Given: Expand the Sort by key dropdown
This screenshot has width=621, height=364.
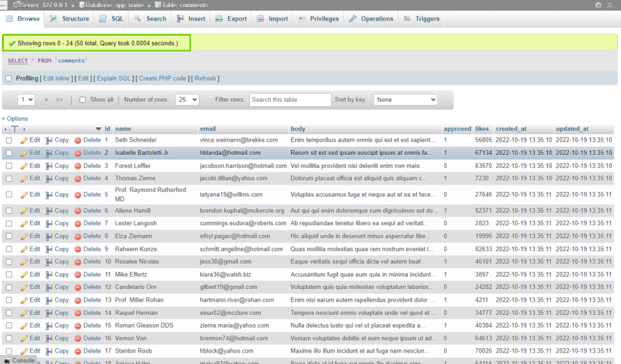Looking at the screenshot, I should [x=405, y=99].
